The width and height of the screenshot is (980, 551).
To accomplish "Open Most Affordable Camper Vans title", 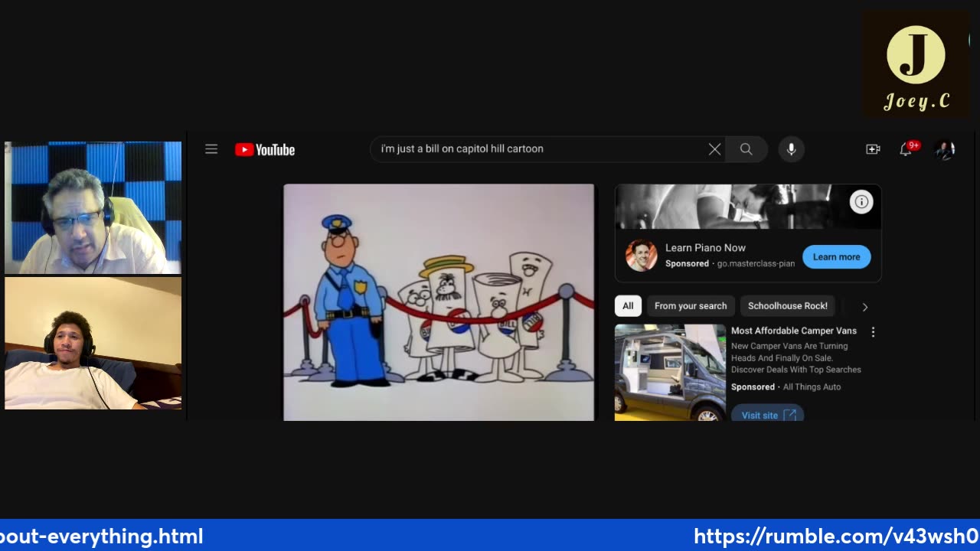I will (x=794, y=331).
